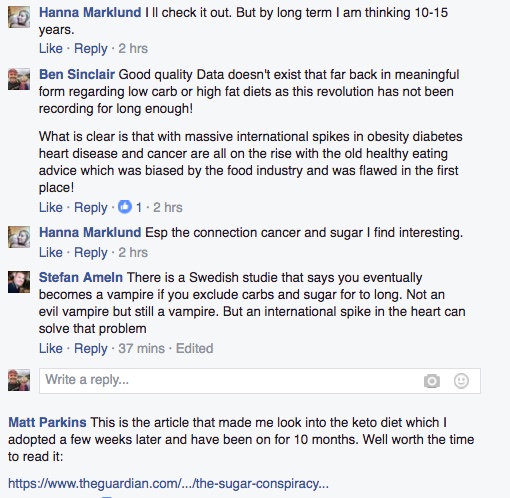Open Ben Sinclair's avatar thumbnail
Image resolution: width=510 pixels, height=498 pixels.
pos(19,79)
